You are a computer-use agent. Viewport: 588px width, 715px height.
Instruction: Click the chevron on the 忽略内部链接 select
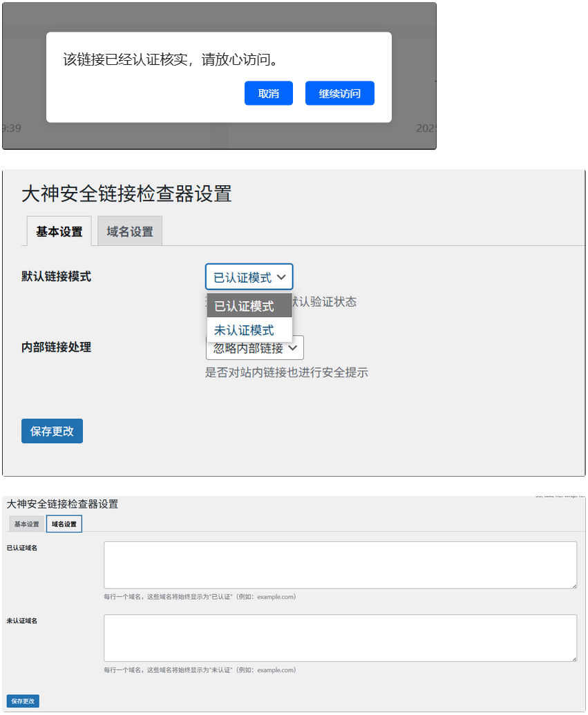click(294, 348)
